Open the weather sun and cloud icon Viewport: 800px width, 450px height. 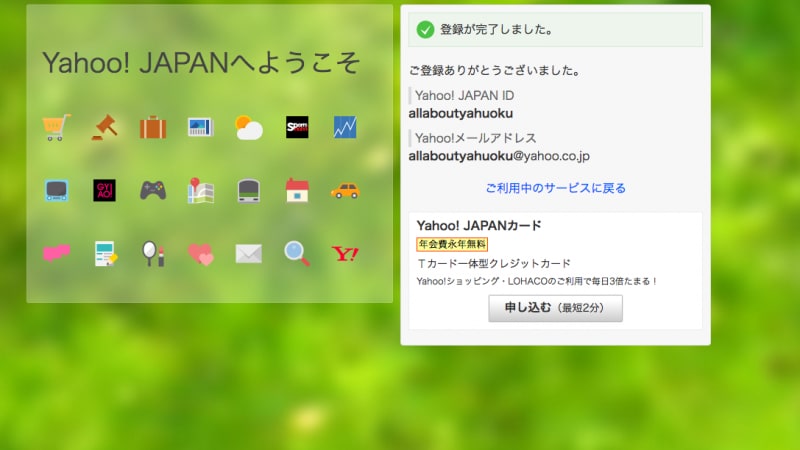coord(248,128)
